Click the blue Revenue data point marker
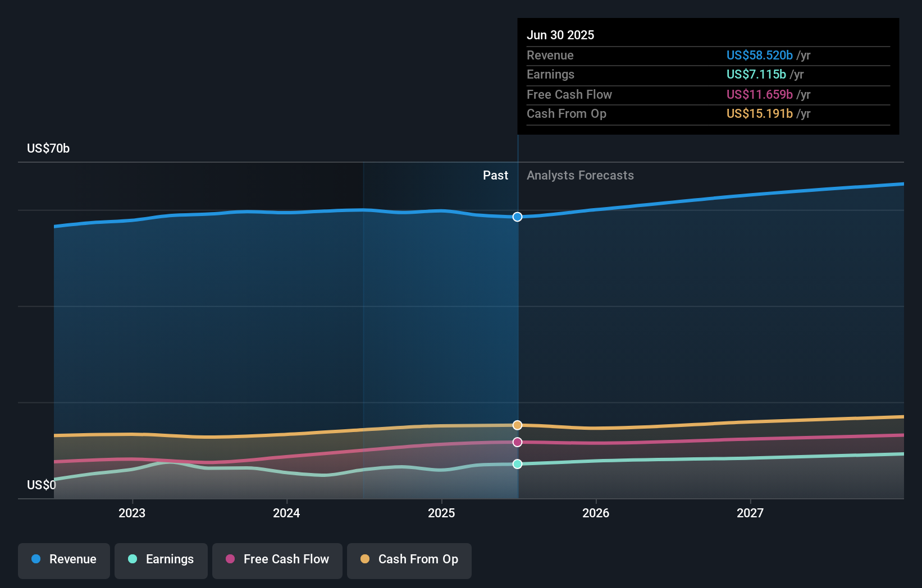The height and width of the screenshot is (588, 922). coord(517,217)
